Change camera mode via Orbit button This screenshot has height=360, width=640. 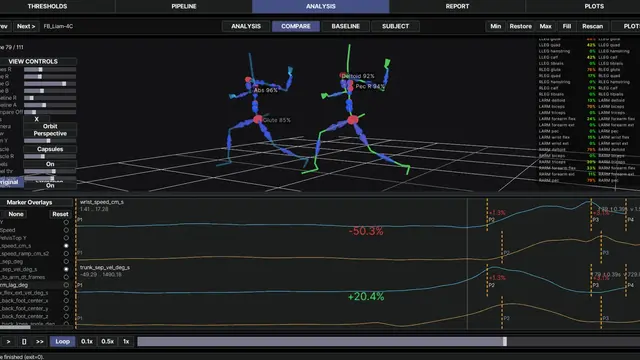[50, 127]
